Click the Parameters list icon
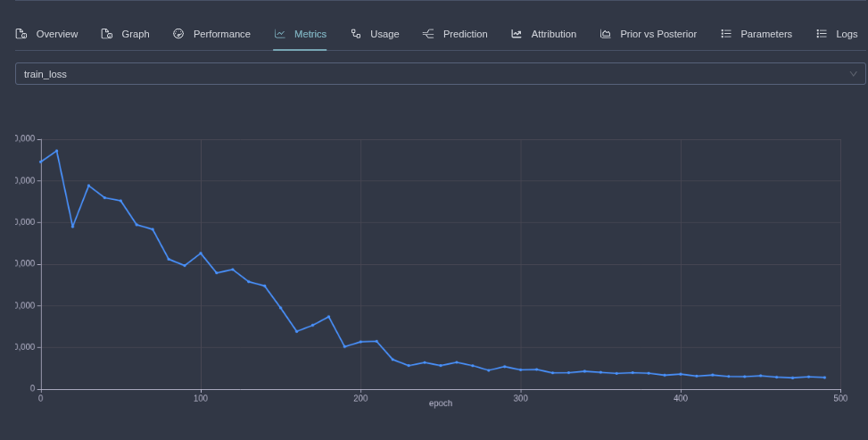The image size is (868, 440). click(726, 34)
